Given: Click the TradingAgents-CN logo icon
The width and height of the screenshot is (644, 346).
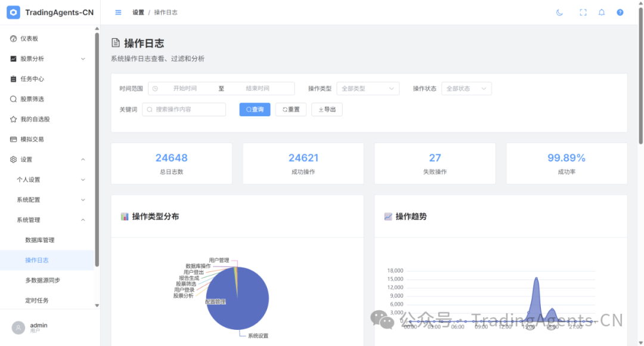Looking at the screenshot, I should 13,13.
